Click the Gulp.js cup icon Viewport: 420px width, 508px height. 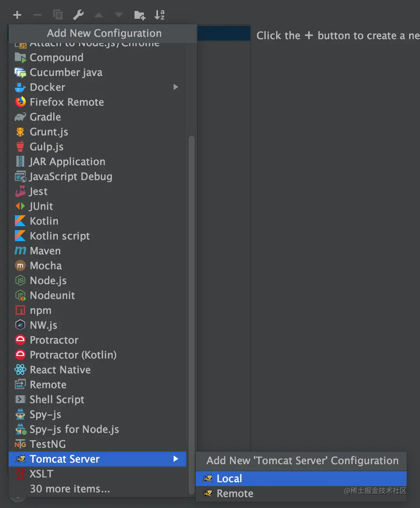coord(20,147)
